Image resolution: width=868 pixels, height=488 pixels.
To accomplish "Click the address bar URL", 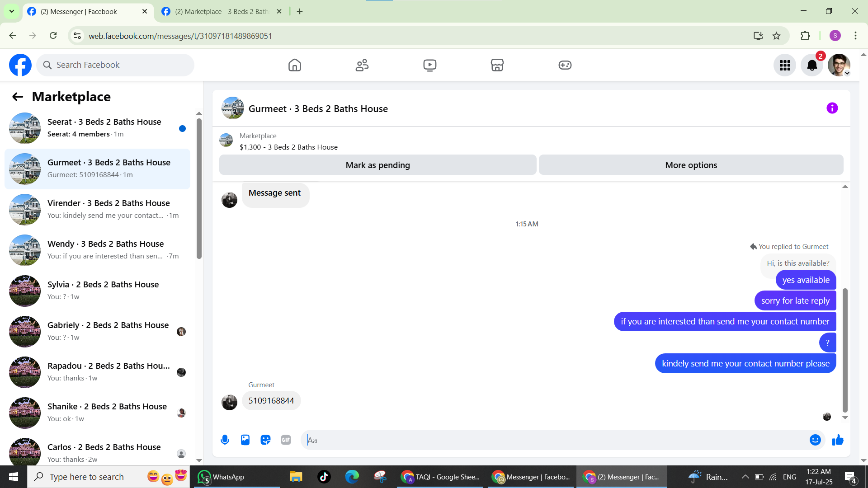I will [180, 36].
